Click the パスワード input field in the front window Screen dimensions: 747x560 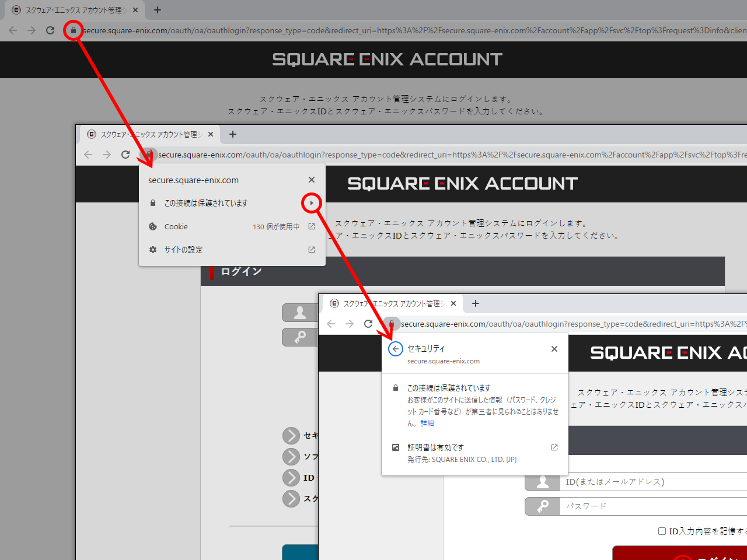pos(654,506)
